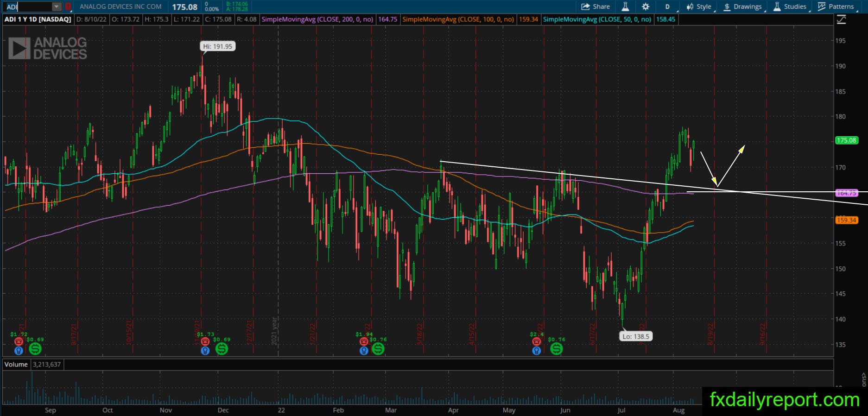Click blue lightbulb icon below $1.72 earnings
This screenshot has height=416, width=868.
click(19, 351)
